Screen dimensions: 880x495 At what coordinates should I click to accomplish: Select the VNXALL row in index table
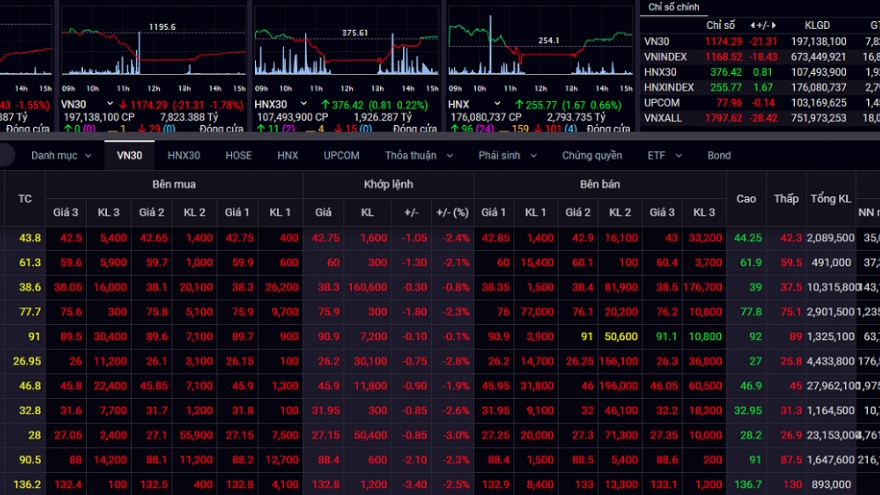tap(663, 117)
